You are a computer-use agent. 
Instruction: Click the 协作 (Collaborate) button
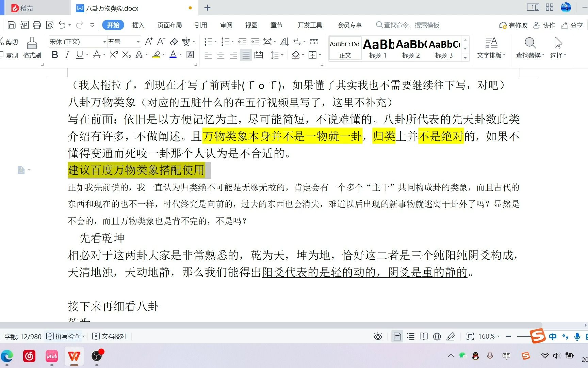pyautogui.click(x=544, y=25)
